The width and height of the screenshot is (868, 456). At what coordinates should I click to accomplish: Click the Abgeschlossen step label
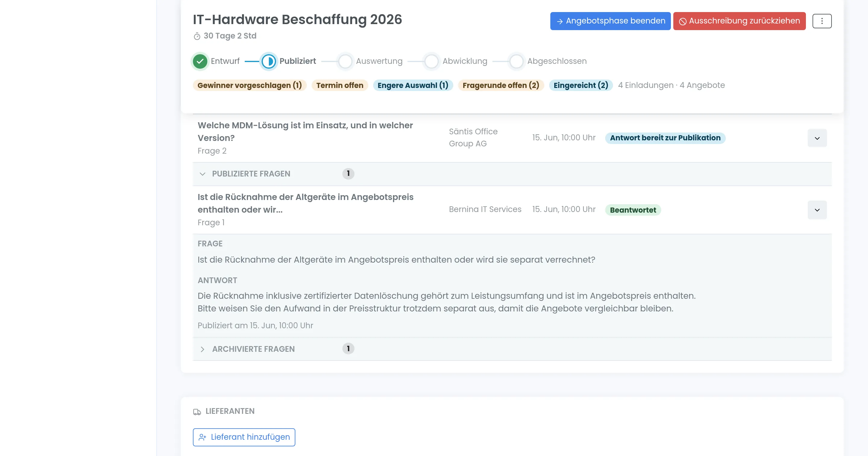[x=557, y=61]
